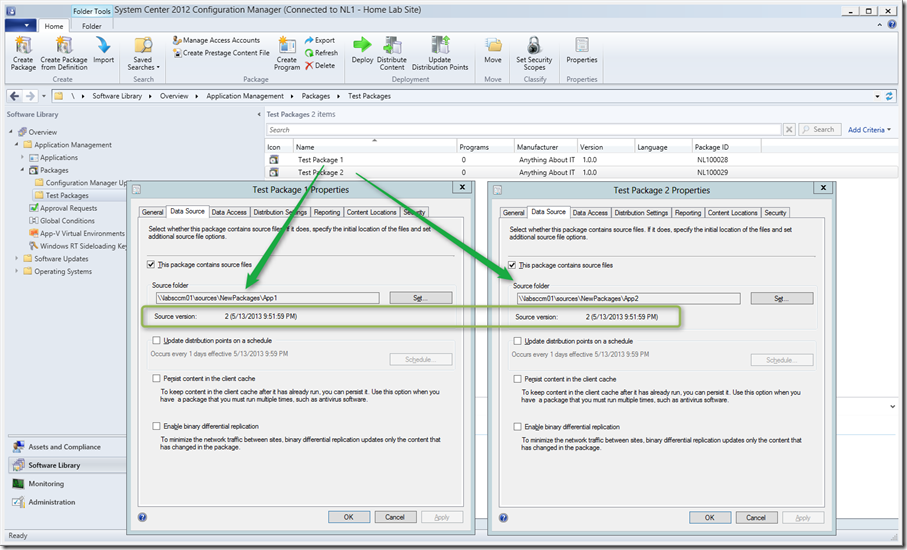Viewport: 907px width, 550px height.
Task: Collapse the Application Management tree node
Action: [x=17, y=145]
